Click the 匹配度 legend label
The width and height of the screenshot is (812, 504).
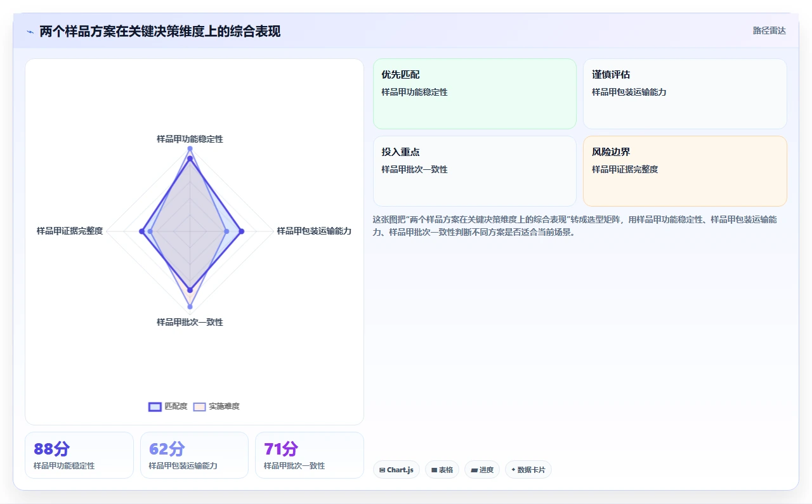[176, 406]
